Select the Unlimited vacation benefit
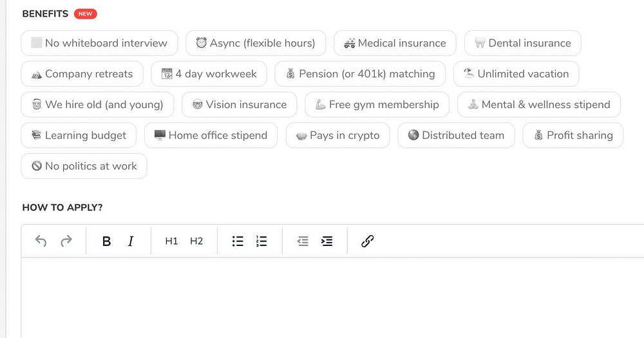 516,74
